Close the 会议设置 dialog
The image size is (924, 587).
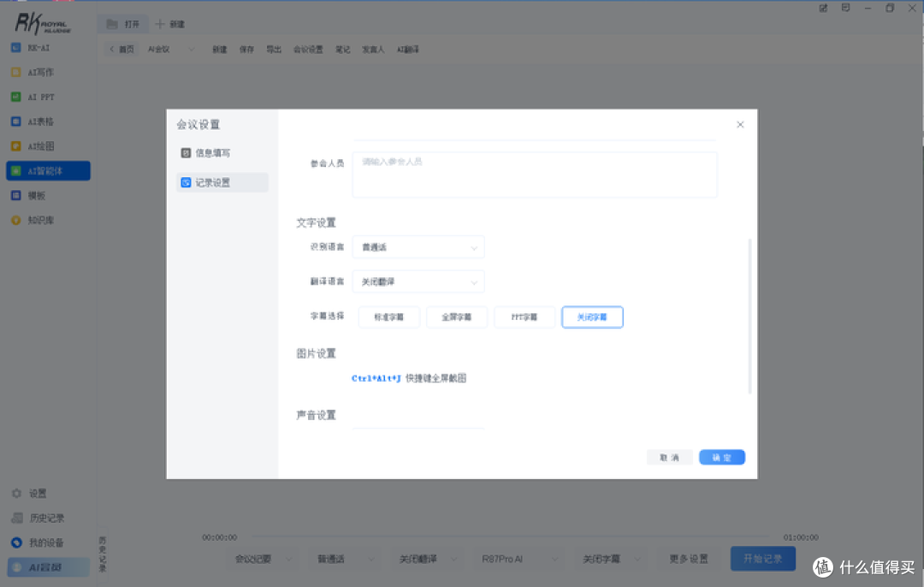click(740, 124)
